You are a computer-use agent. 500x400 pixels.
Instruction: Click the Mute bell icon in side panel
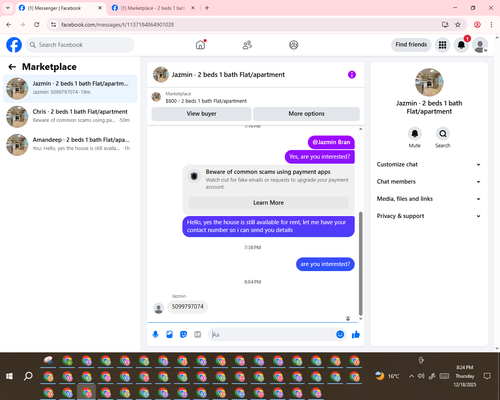(415, 134)
